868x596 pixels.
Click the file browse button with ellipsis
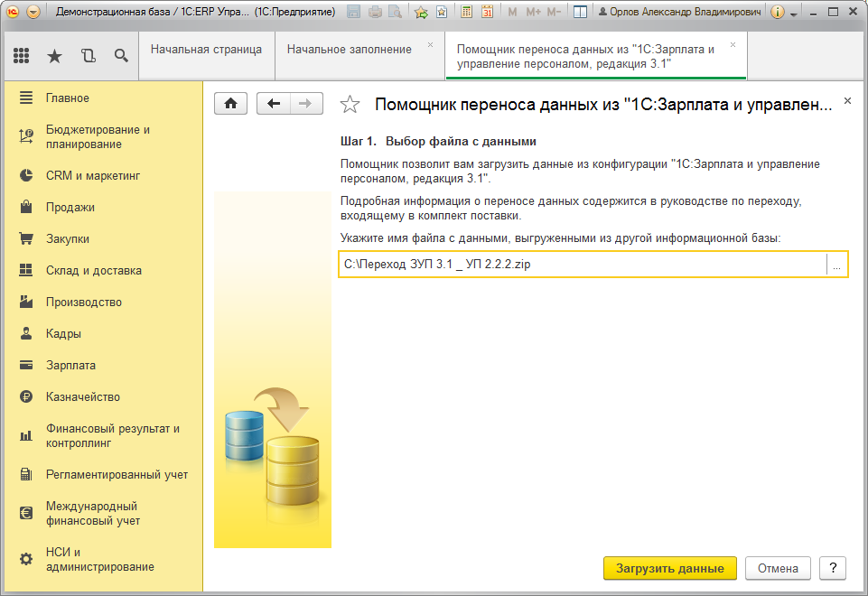[x=836, y=265]
